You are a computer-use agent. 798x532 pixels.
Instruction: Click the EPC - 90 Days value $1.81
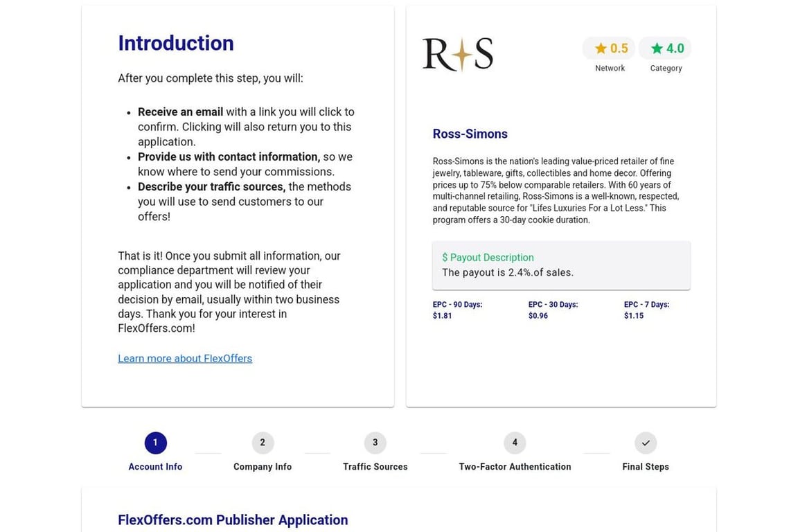[x=442, y=316]
